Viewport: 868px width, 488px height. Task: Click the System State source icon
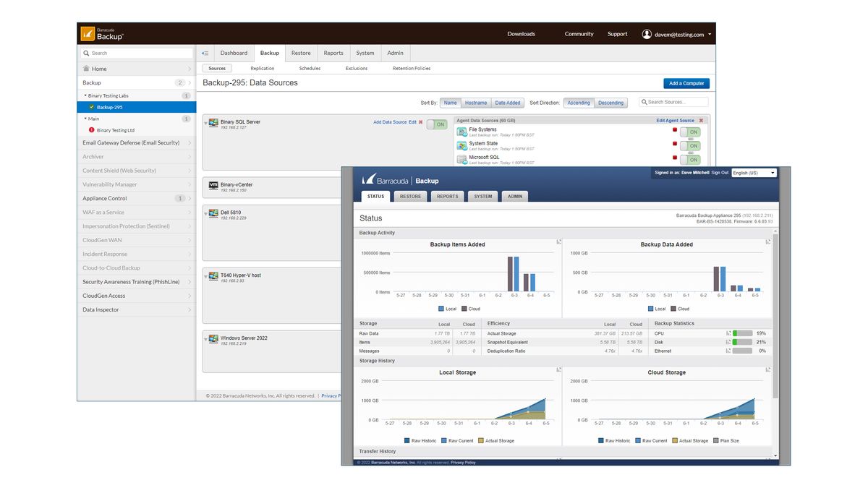463,143
